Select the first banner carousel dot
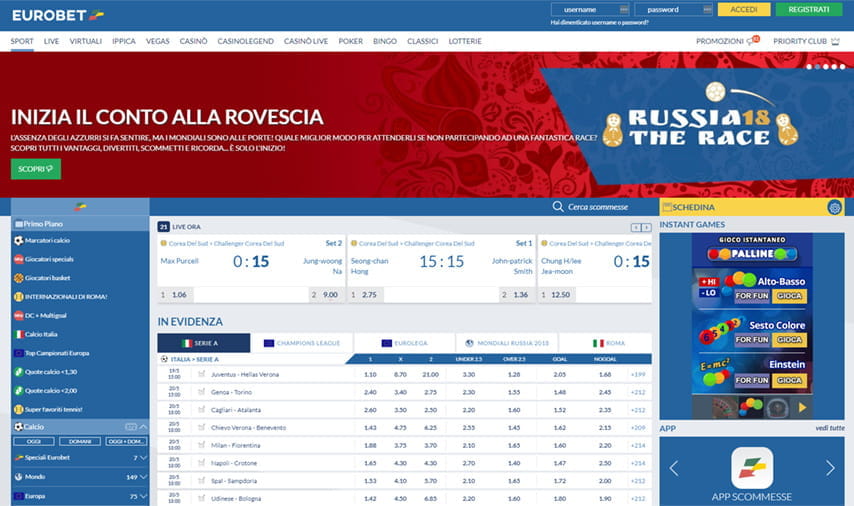854x506 pixels. pyautogui.click(x=809, y=67)
